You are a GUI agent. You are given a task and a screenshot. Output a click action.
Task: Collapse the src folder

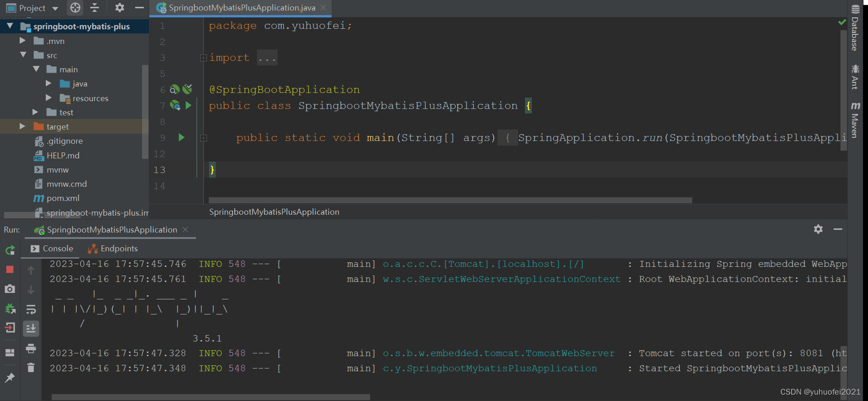coord(23,55)
